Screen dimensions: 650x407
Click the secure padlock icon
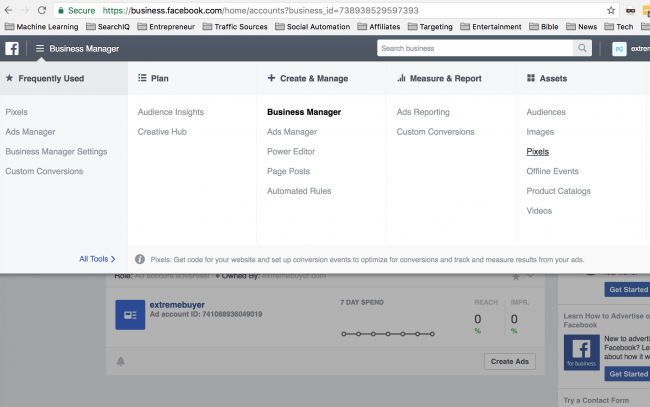coord(61,10)
